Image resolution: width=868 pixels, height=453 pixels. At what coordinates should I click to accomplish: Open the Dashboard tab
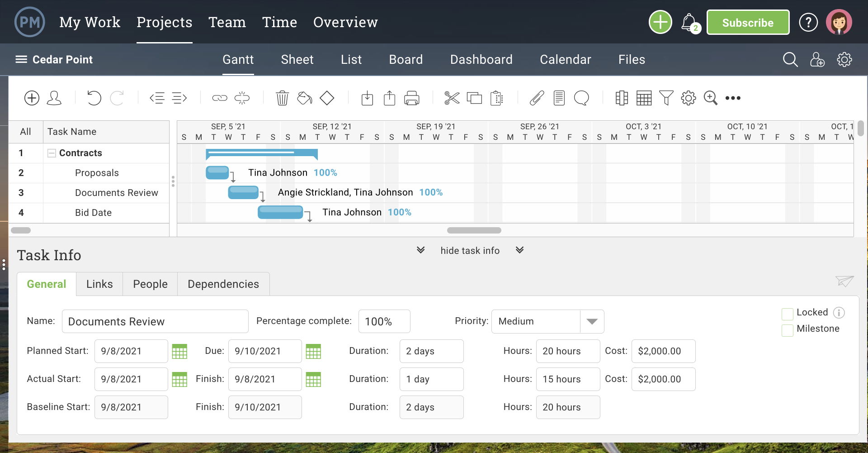click(x=481, y=60)
